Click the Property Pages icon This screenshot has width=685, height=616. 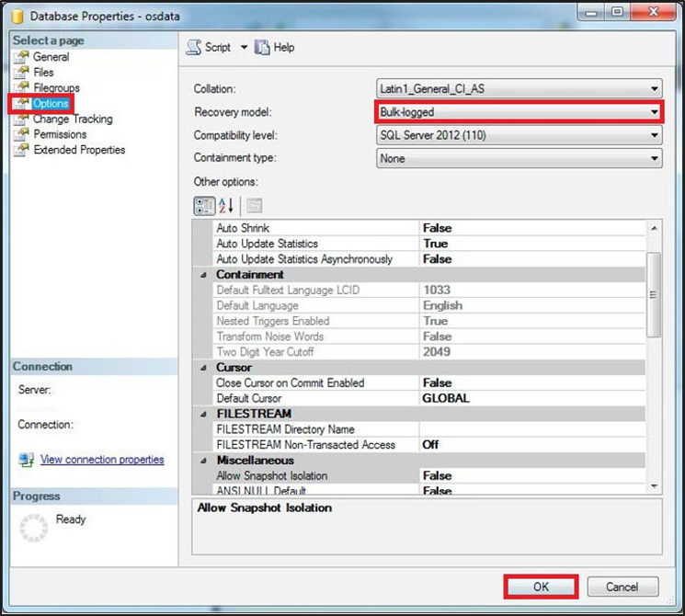tap(255, 206)
